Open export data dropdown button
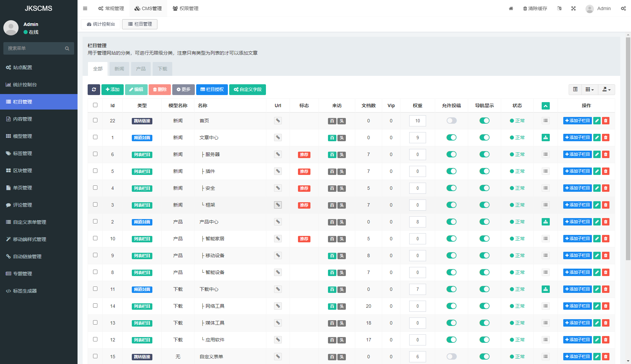This screenshot has height=364, width=631. [606, 89]
